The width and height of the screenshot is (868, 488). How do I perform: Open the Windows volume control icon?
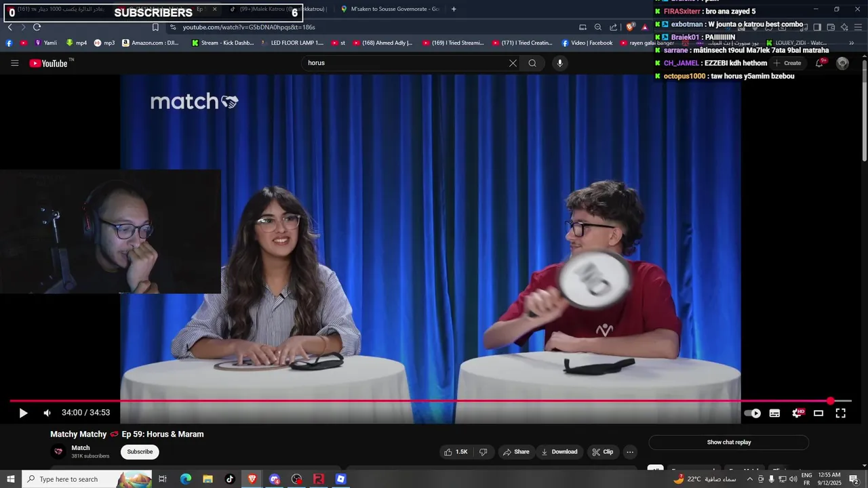tap(793, 479)
